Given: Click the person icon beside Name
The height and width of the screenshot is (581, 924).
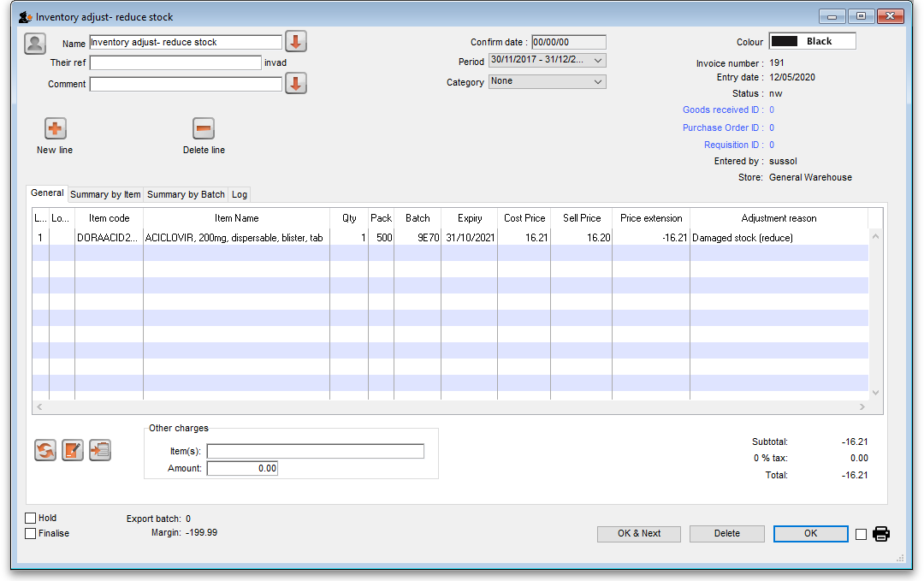Looking at the screenshot, I should (x=35, y=43).
